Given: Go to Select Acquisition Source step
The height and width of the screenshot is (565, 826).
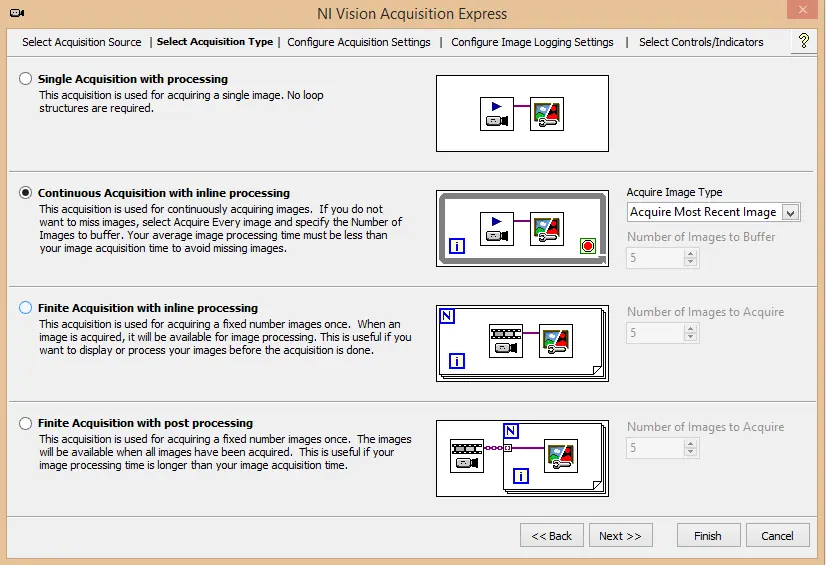Looking at the screenshot, I should 82,42.
